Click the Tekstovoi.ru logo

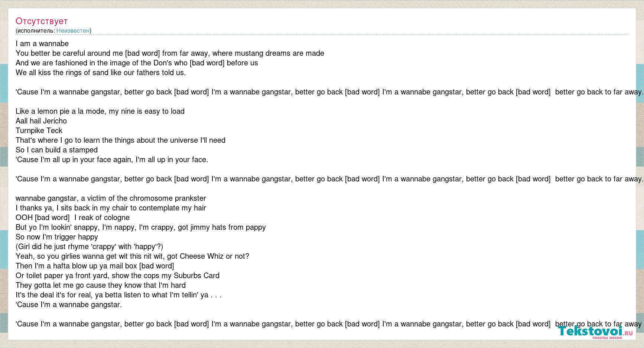click(595, 332)
